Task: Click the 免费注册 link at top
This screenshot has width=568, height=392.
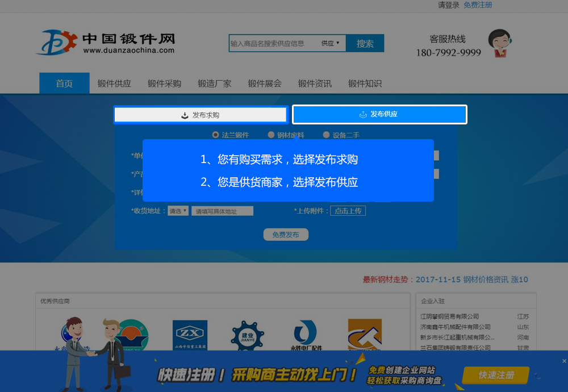Action: 478,5
